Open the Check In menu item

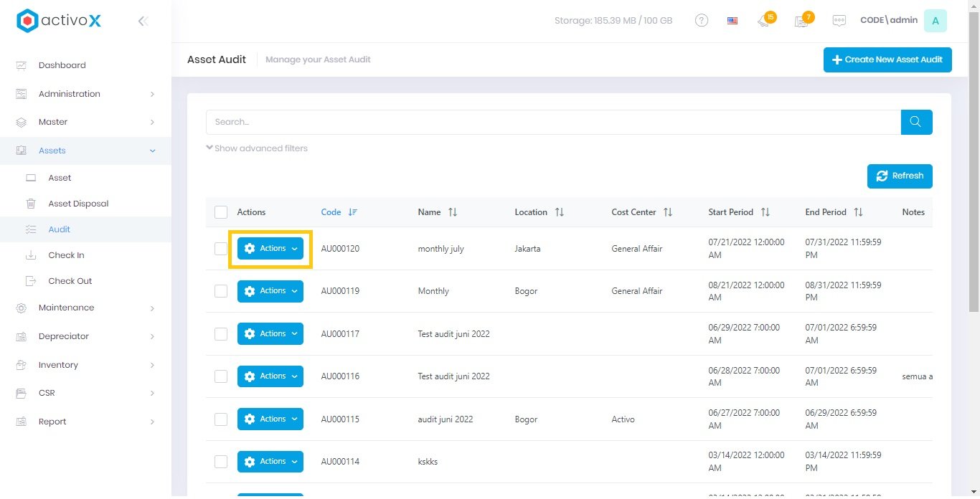point(66,255)
